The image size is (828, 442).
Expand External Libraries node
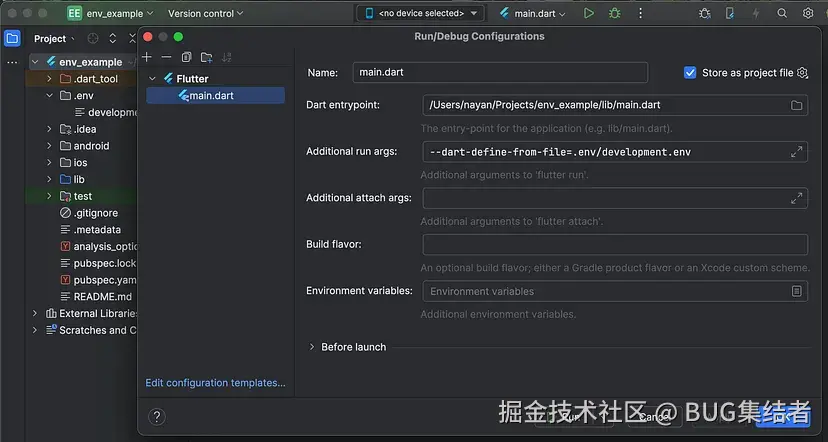pyautogui.click(x=35, y=313)
